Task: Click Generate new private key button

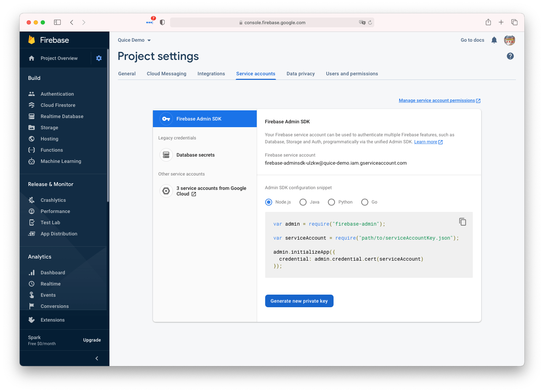Action: click(299, 301)
